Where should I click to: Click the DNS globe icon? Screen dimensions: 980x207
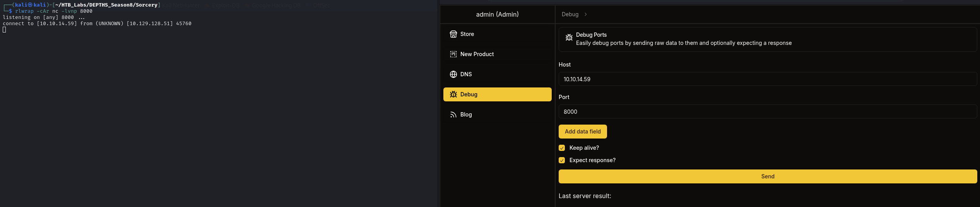453,74
